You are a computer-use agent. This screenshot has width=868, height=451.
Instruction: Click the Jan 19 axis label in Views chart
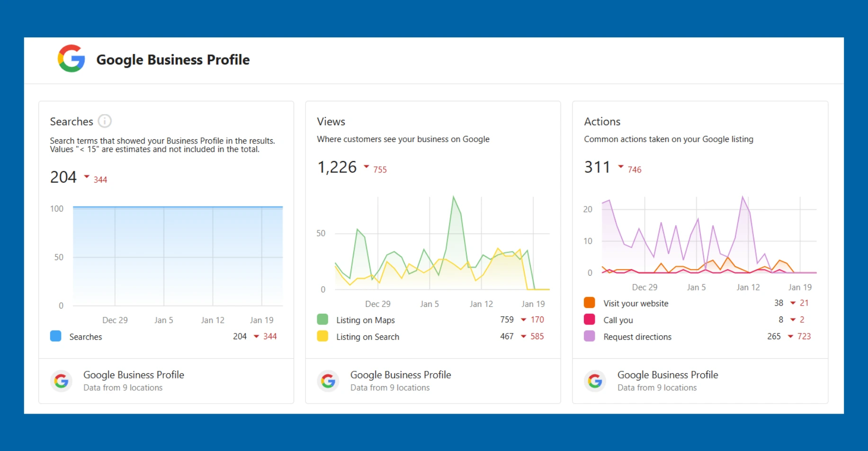[533, 304]
